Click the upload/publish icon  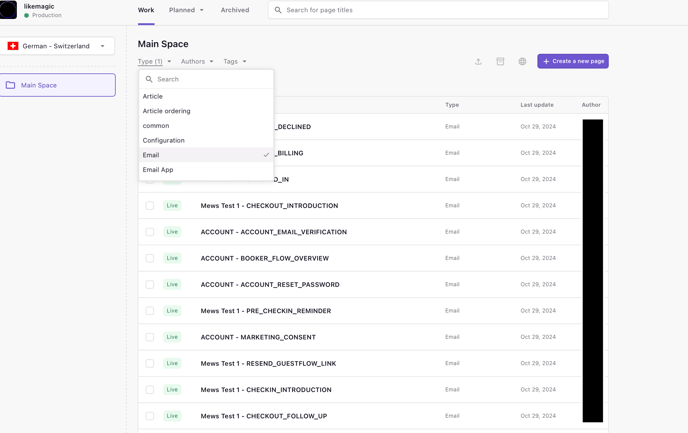(x=478, y=62)
